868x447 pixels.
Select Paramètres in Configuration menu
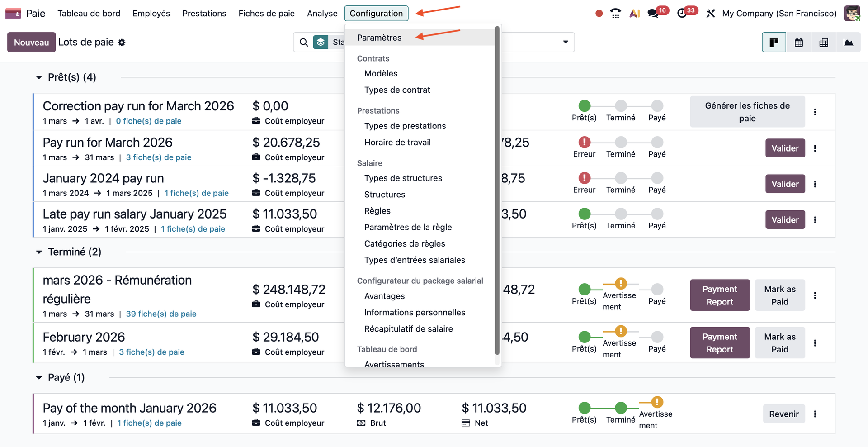tap(379, 38)
